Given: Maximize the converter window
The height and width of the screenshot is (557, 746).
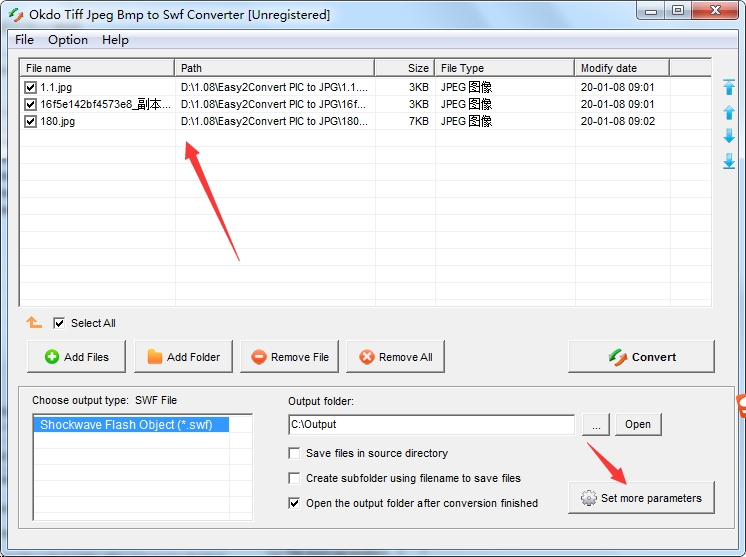Looking at the screenshot, I should tap(678, 10).
